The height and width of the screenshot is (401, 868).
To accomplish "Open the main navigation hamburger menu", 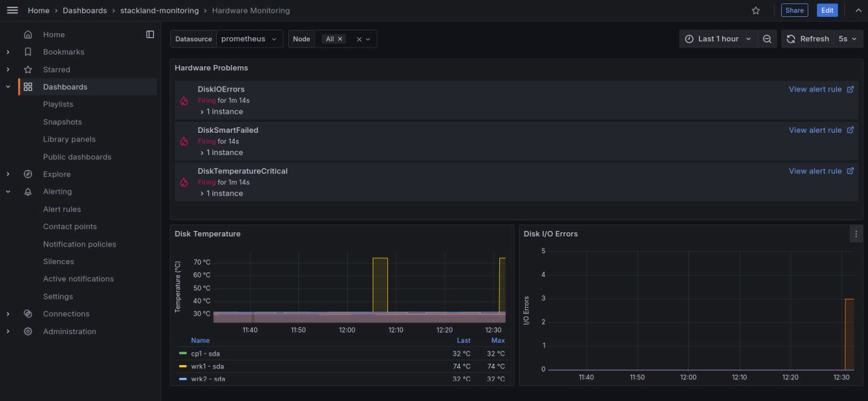I will [12, 10].
